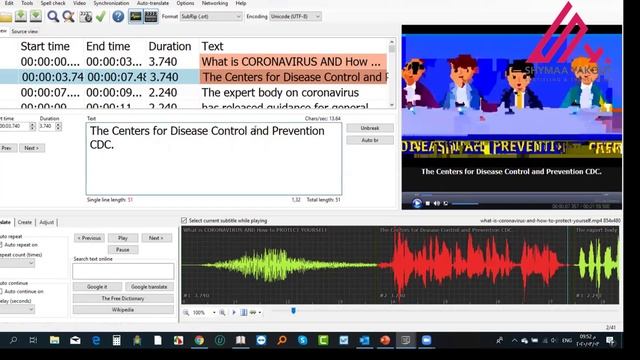
Task: Open the Replace tool icon
Action: [69, 16]
